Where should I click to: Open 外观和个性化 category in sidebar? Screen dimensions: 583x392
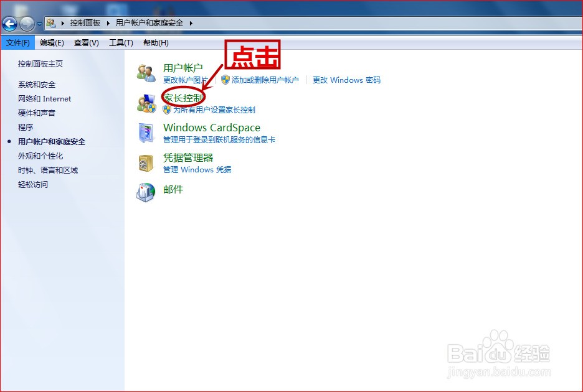40,156
